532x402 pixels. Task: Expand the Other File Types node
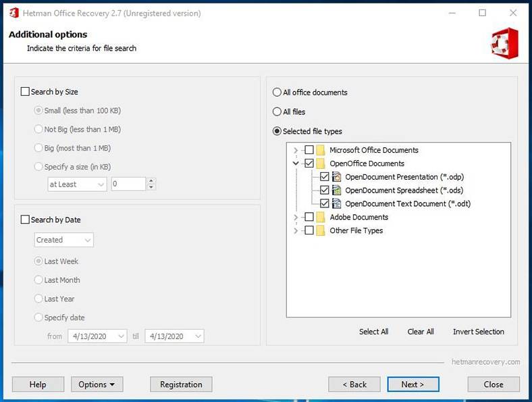pos(296,230)
